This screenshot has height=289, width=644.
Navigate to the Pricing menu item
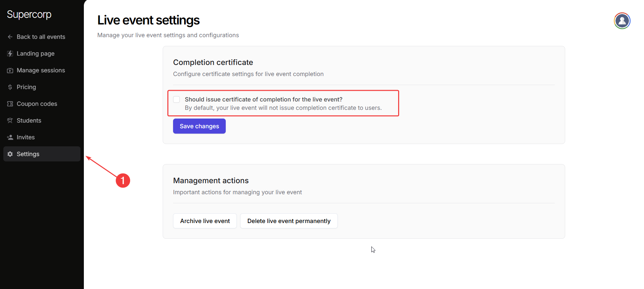[x=26, y=87]
